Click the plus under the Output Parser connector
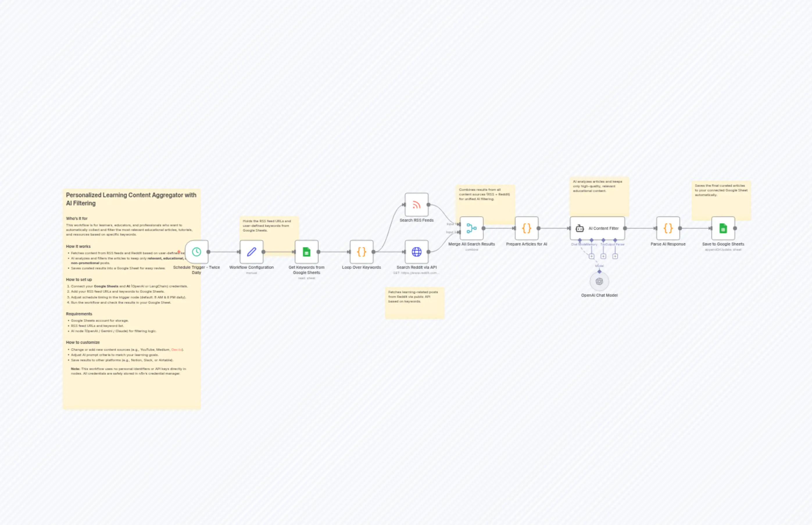Image resolution: width=812 pixels, height=525 pixels. pyautogui.click(x=615, y=256)
